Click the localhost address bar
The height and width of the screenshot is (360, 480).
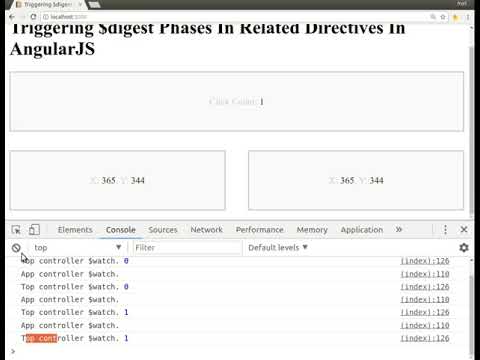(x=233, y=17)
